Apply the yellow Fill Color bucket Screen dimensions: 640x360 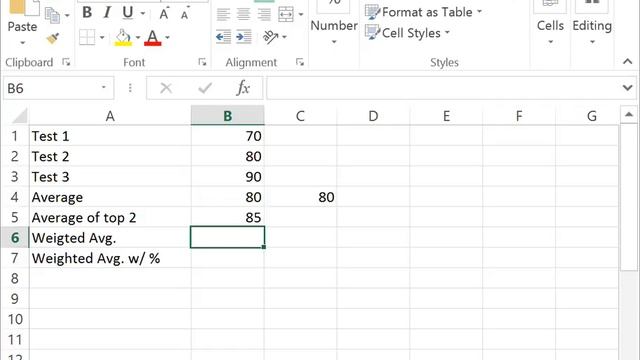(123, 37)
